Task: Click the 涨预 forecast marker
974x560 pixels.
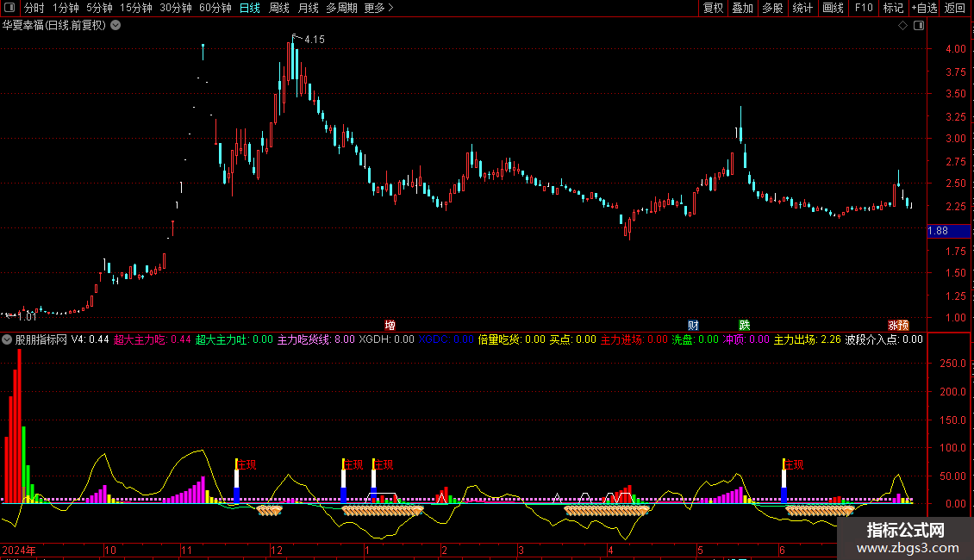Action: click(x=898, y=325)
